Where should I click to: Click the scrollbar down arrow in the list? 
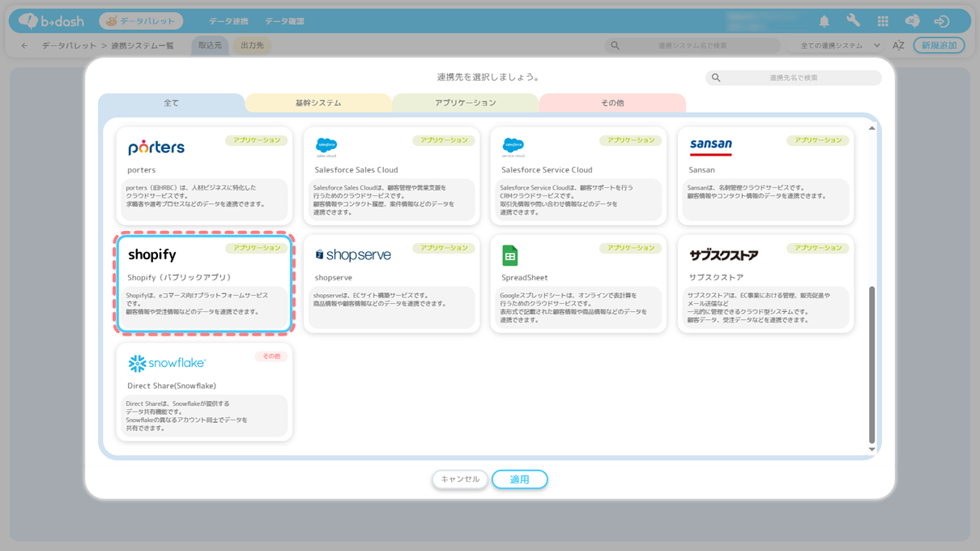pos(871,449)
